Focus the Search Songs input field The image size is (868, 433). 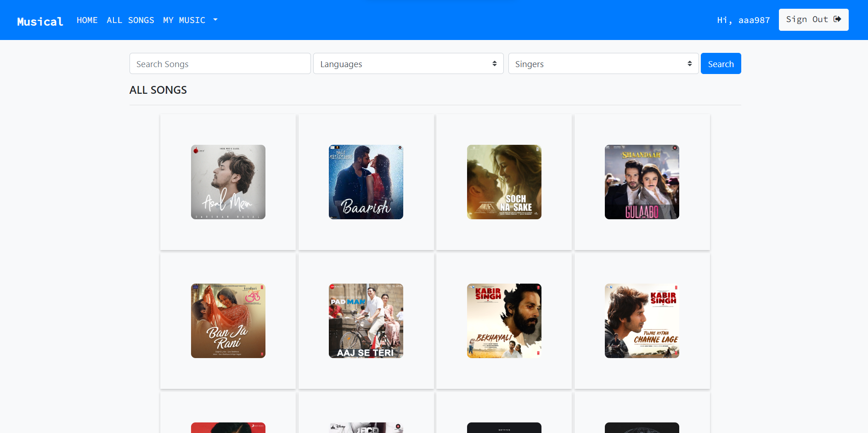point(220,63)
